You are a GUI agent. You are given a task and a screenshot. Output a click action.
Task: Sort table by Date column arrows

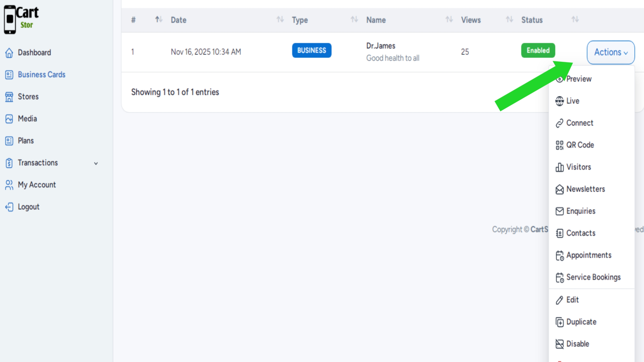[x=280, y=19]
